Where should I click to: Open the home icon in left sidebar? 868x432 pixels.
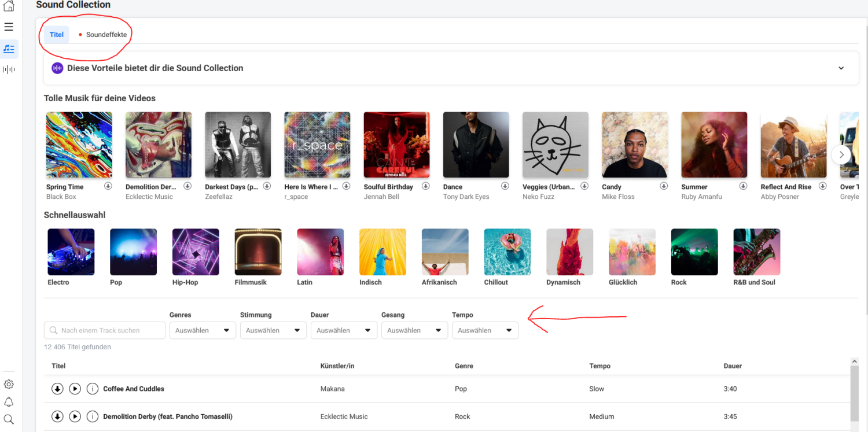tap(9, 6)
